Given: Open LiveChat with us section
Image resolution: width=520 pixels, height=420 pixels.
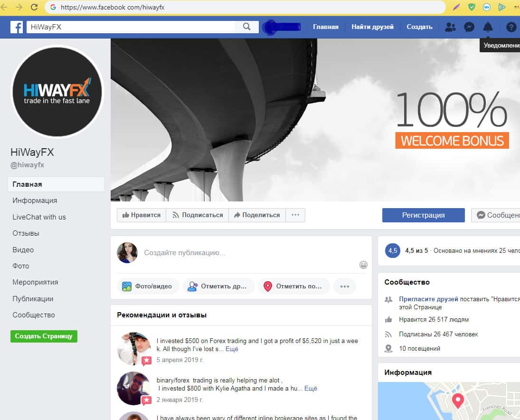Looking at the screenshot, I should click(x=39, y=217).
